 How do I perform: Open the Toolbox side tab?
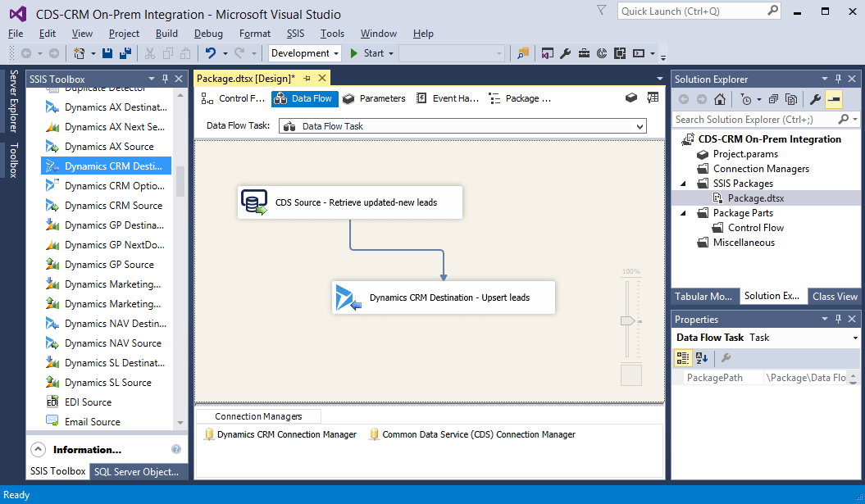(13, 161)
